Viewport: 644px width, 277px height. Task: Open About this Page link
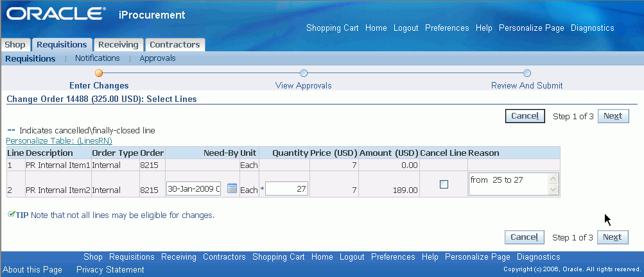(x=33, y=269)
